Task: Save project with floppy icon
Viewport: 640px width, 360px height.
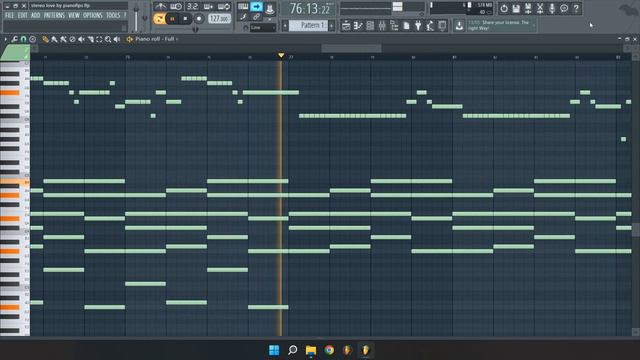Action: click(x=516, y=8)
